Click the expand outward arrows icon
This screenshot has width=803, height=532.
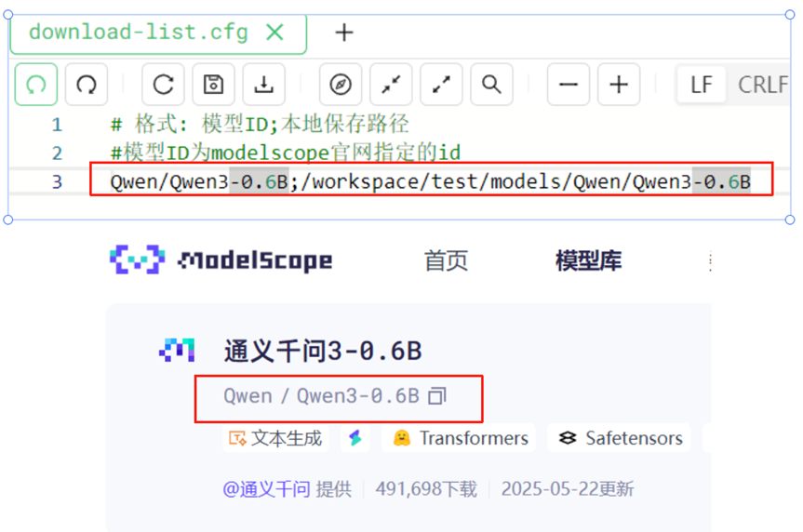click(x=441, y=85)
